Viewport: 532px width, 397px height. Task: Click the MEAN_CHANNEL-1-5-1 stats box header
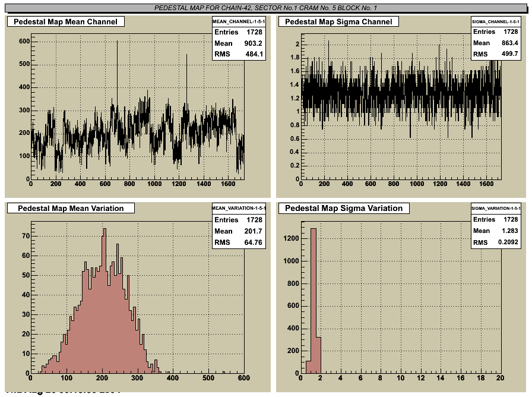click(239, 21)
